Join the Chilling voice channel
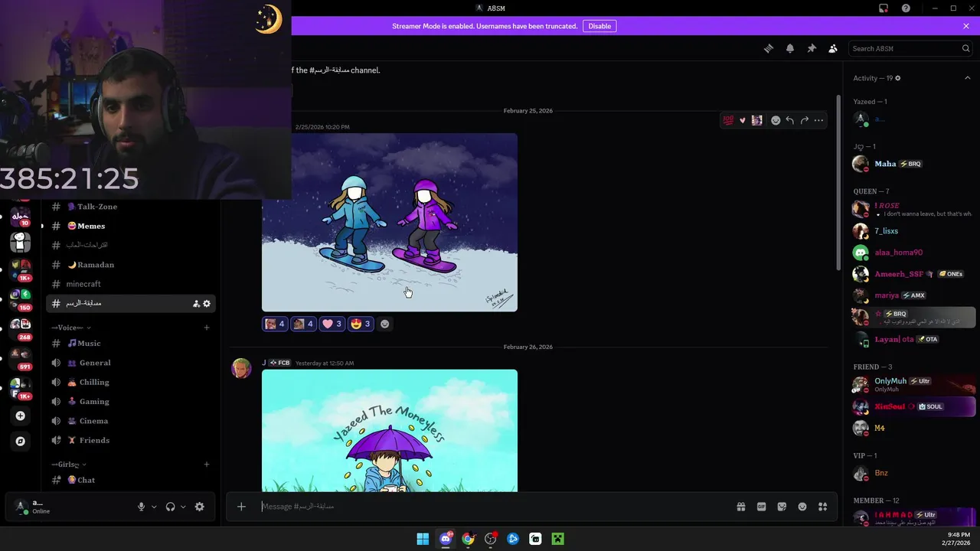The height and width of the screenshot is (551, 980). tap(130, 382)
